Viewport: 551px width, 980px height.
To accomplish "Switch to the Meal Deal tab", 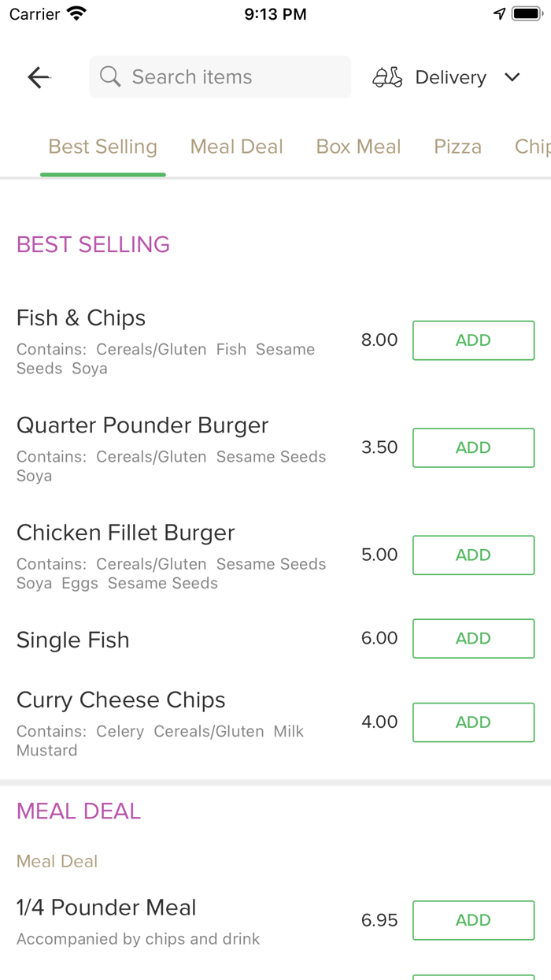I will point(236,147).
